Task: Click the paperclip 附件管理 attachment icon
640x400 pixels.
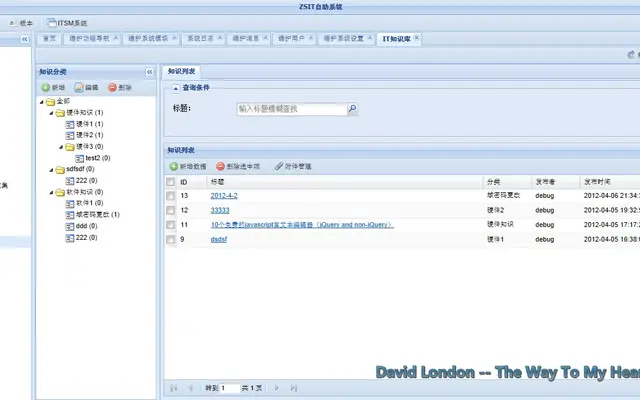Action: [x=279, y=166]
